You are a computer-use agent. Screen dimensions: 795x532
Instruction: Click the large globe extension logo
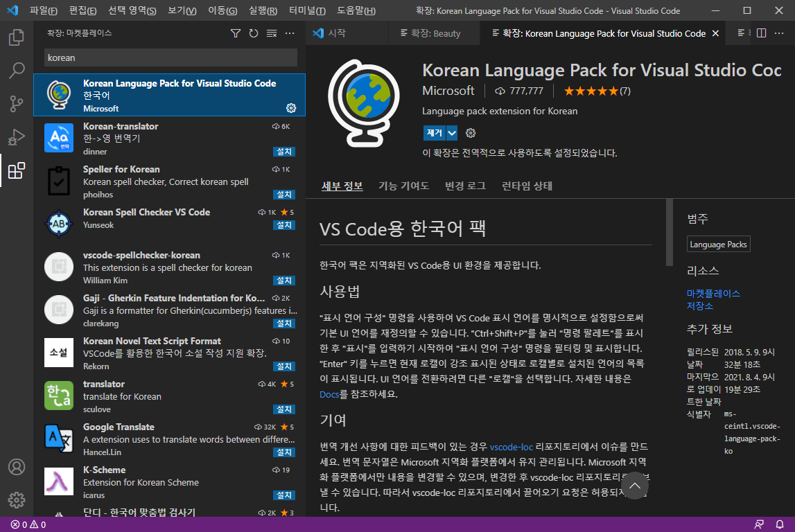[363, 103]
